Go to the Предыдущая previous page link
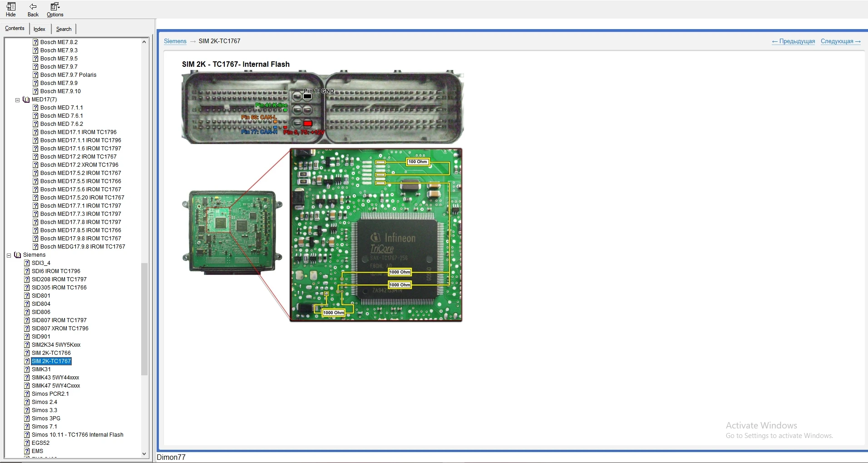 [793, 41]
